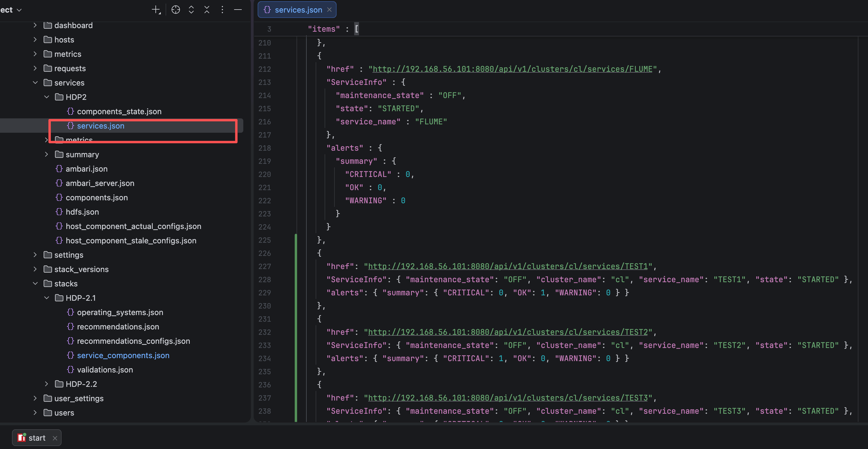This screenshot has height=449, width=868.
Task: Click the New File plus icon
Action: pos(156,10)
